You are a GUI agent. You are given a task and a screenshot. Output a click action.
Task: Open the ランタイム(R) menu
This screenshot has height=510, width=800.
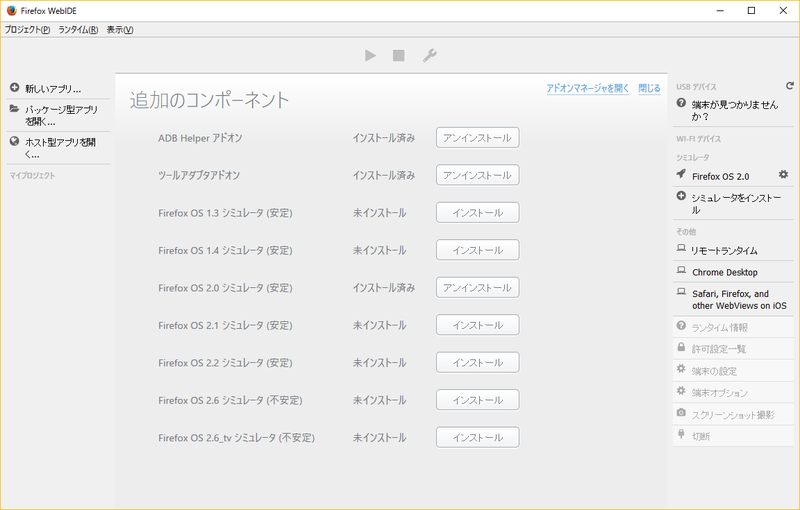tap(78, 30)
